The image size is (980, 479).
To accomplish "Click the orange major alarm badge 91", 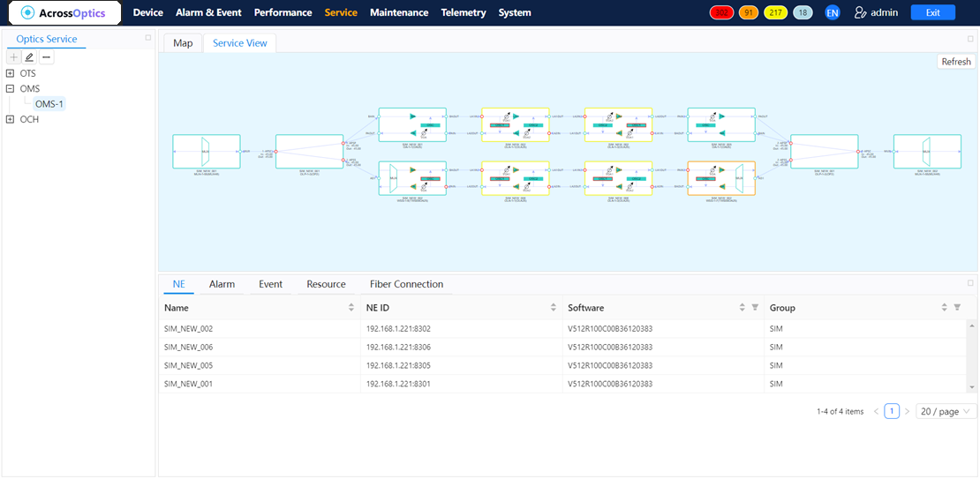I will pyautogui.click(x=749, y=12).
